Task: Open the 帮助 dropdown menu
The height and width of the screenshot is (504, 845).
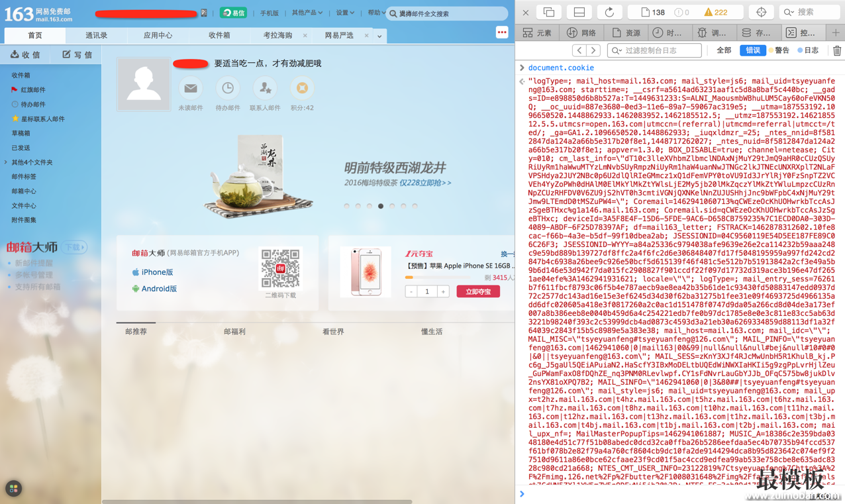Action: pyautogui.click(x=376, y=13)
